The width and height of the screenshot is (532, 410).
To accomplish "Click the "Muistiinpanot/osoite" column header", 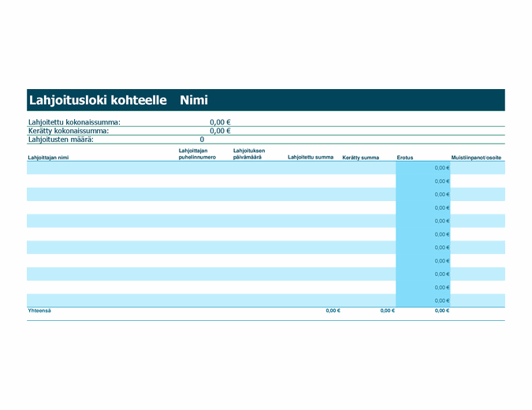I will tap(476, 158).
